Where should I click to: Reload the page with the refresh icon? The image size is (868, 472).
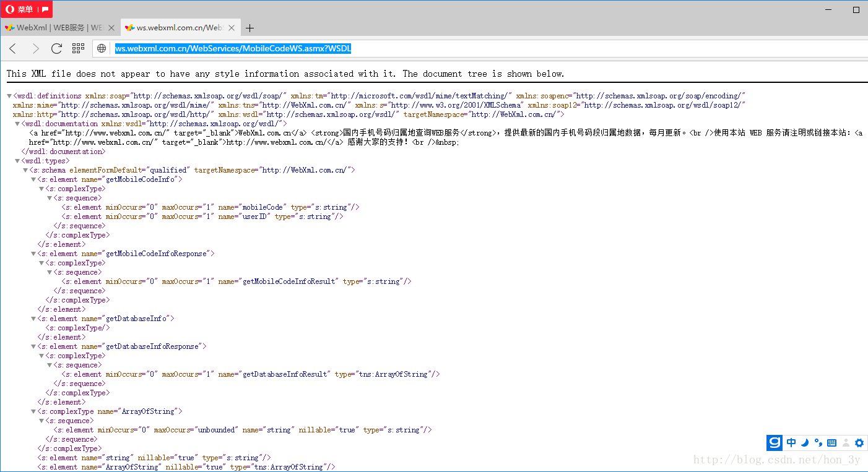pyautogui.click(x=56, y=48)
